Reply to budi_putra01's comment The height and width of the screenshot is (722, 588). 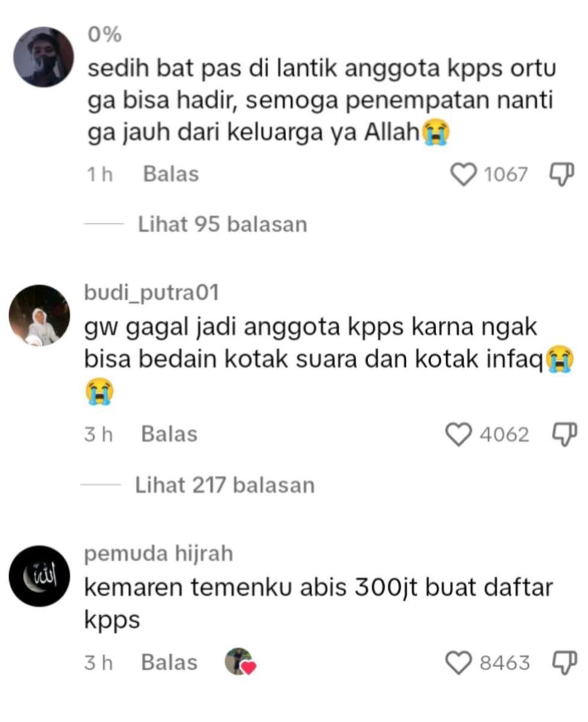click(169, 434)
